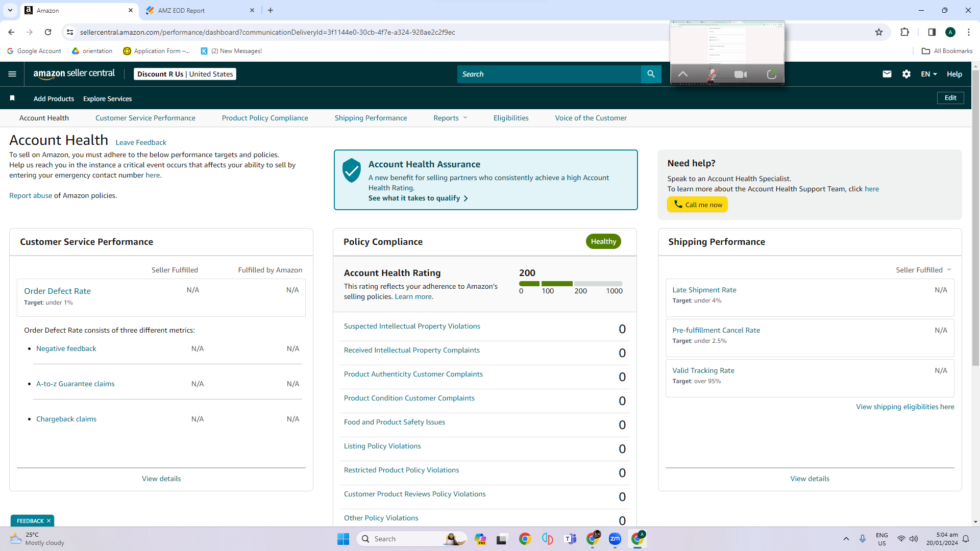The width and height of the screenshot is (980, 551).
Task: Open Microsoft Teams from the taskbar
Action: 570,539
